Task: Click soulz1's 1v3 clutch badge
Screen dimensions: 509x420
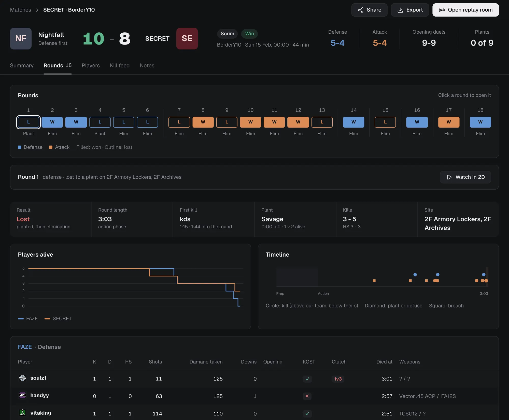Action: coord(338,379)
